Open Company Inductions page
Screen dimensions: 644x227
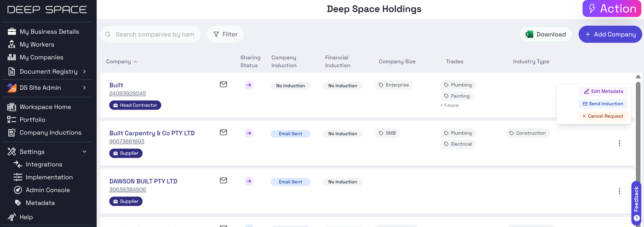tap(50, 133)
